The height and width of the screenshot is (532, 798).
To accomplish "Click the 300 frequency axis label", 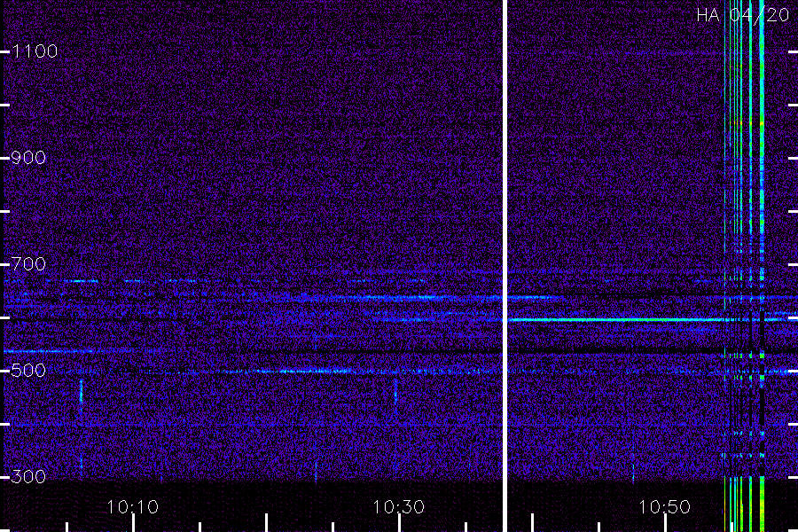I will pos(28,476).
